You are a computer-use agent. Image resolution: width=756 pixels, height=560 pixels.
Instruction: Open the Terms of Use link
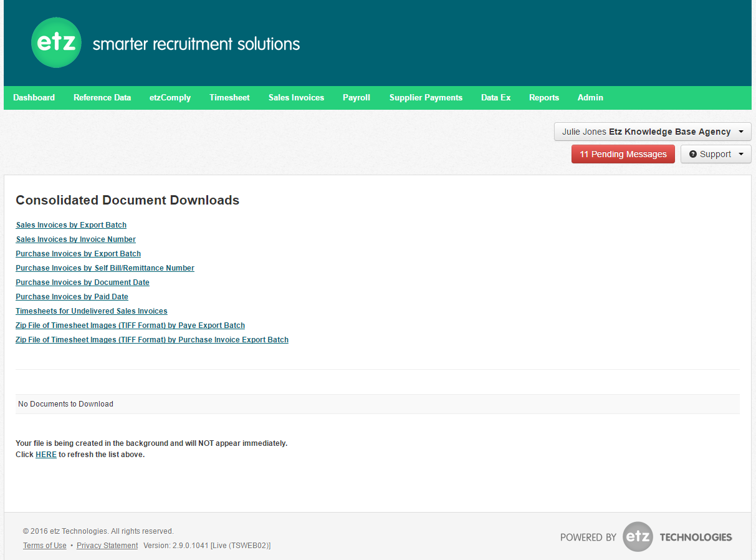point(45,546)
